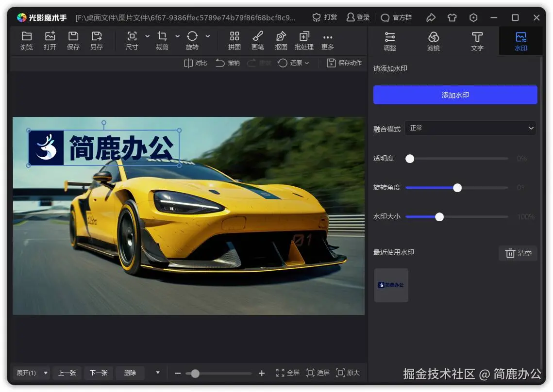Toggle Fullscreen (全屏) mode

281,373
